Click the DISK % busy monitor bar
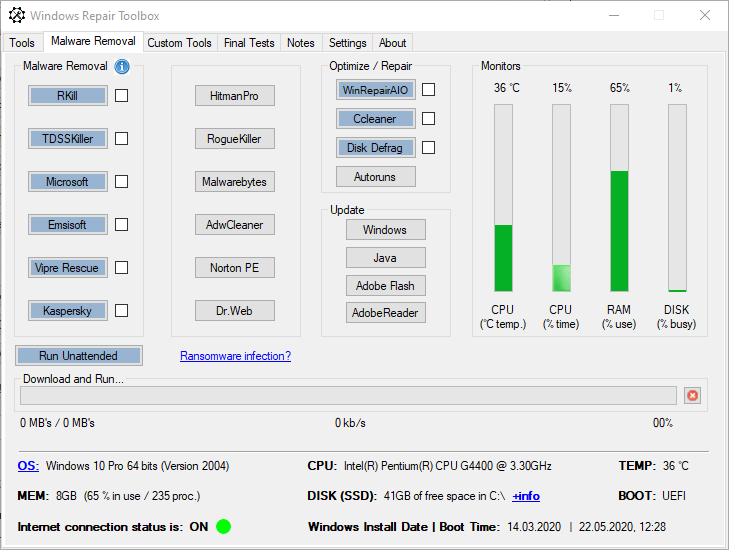The width and height of the screenshot is (729, 550). point(677,198)
